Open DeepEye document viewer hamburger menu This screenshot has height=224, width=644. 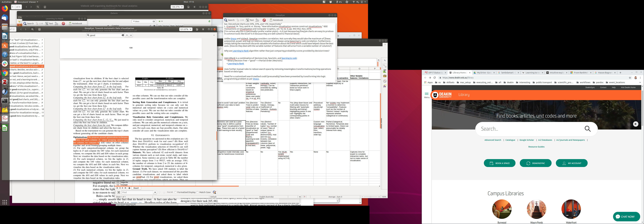point(203,29)
